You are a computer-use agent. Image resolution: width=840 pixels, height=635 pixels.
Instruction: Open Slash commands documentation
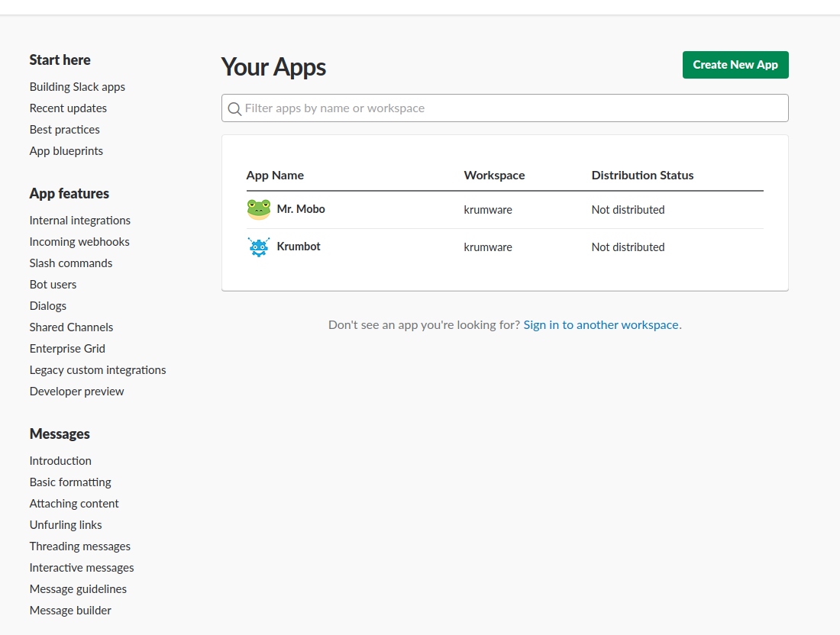71,263
